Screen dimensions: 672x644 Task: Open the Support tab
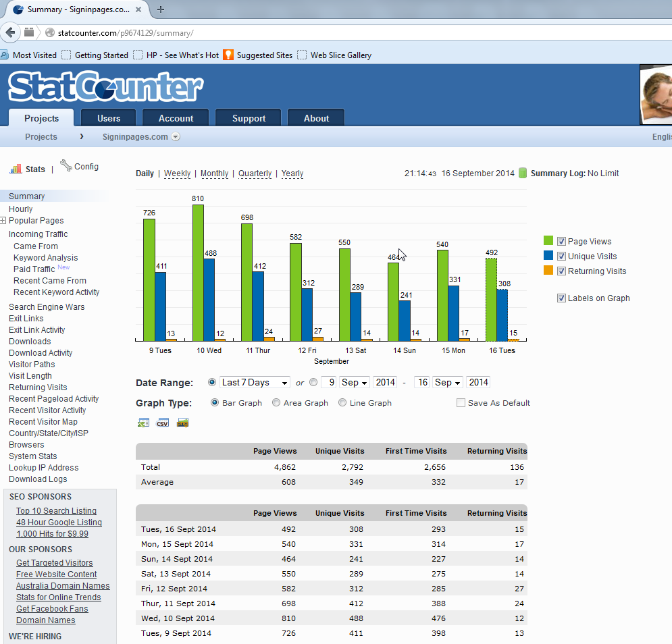[249, 118]
